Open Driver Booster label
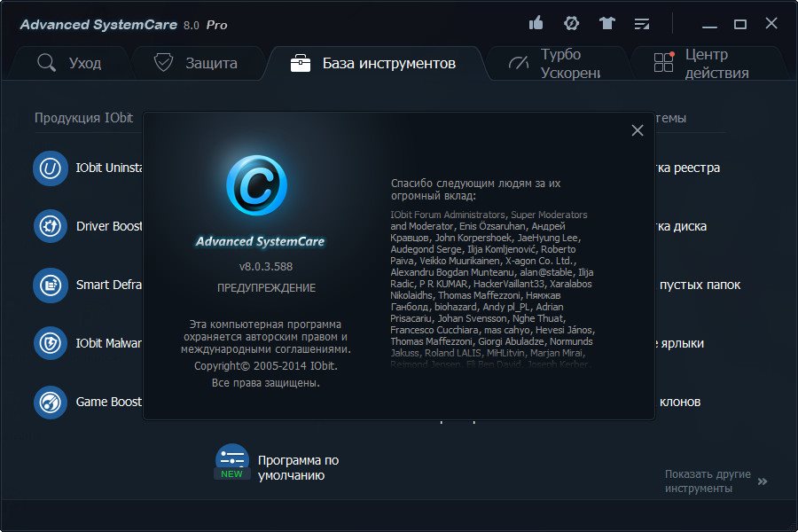This screenshot has width=798, height=532. tap(109, 226)
